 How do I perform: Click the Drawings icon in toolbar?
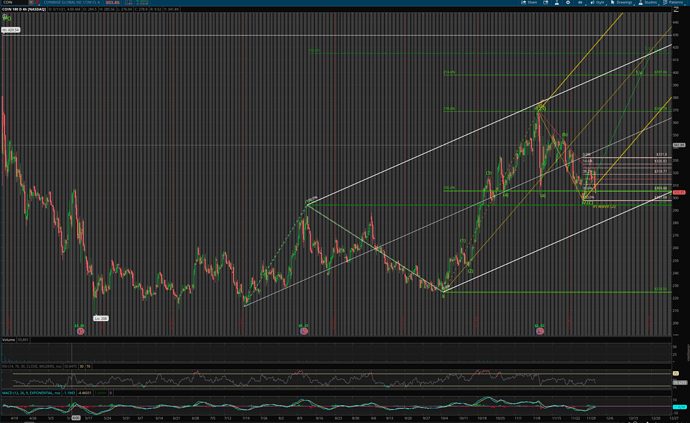coord(612,3)
